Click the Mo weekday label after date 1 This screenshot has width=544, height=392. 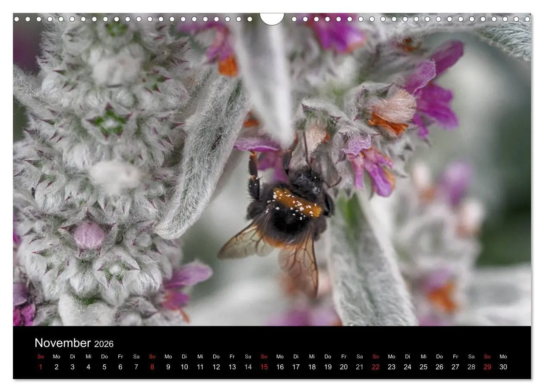pyautogui.click(x=56, y=357)
